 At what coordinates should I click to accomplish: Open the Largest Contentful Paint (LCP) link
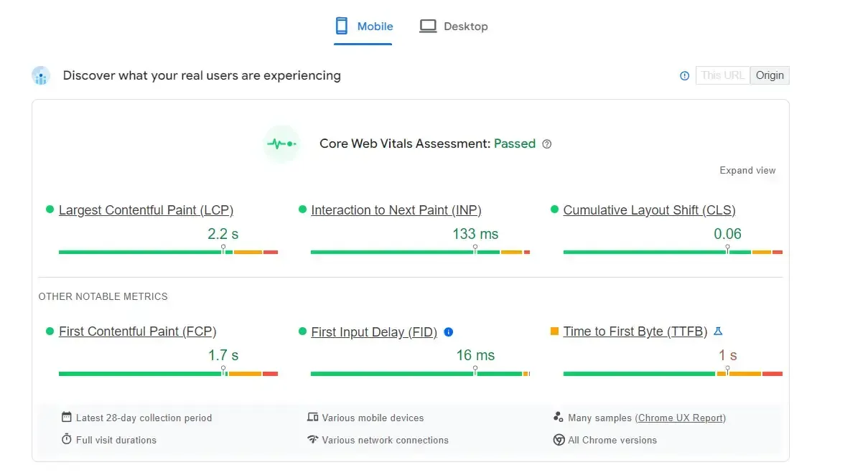point(146,210)
